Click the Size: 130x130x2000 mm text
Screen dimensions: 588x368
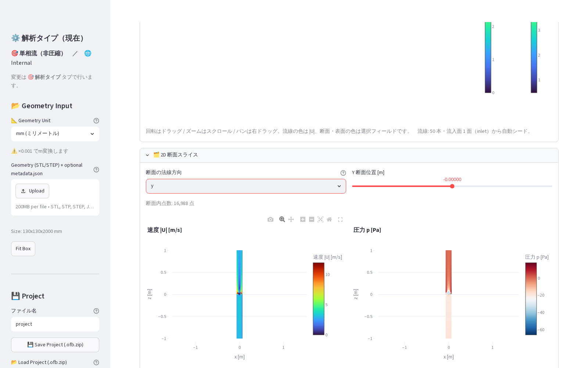pos(36,231)
